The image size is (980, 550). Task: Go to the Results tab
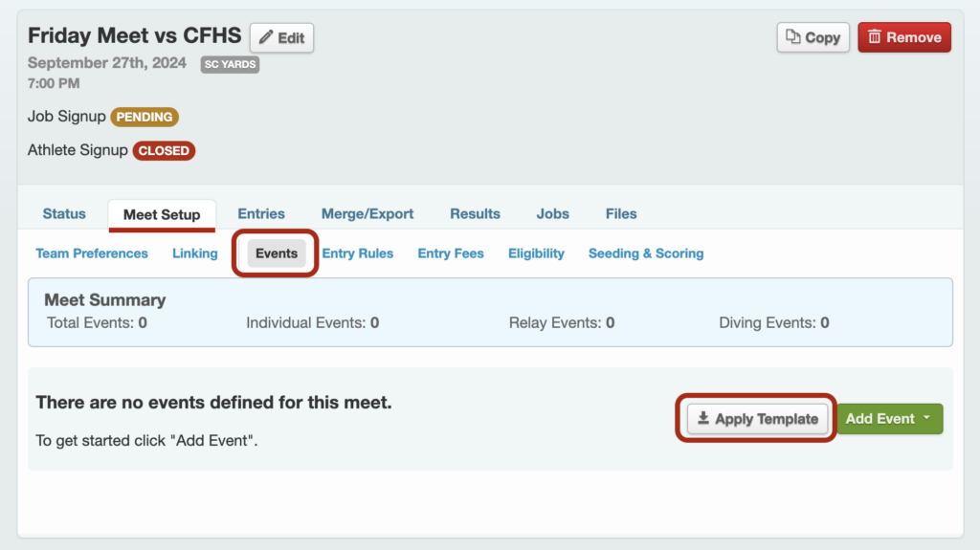[x=475, y=213]
